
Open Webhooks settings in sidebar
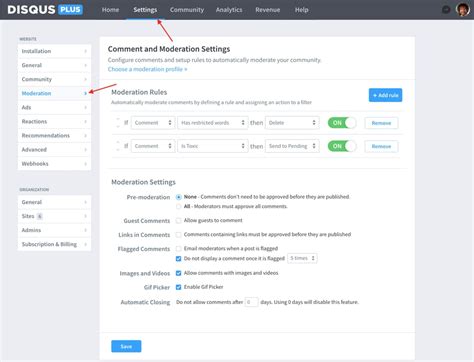point(54,163)
